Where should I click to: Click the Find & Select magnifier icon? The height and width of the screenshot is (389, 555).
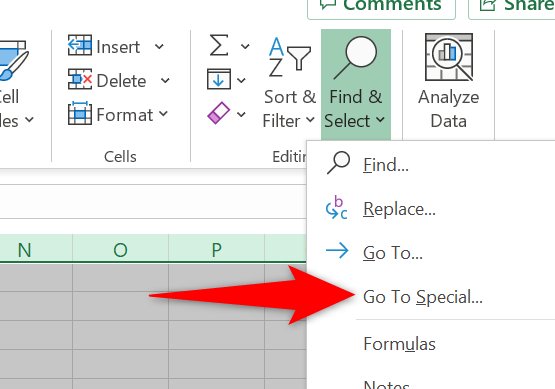355,57
